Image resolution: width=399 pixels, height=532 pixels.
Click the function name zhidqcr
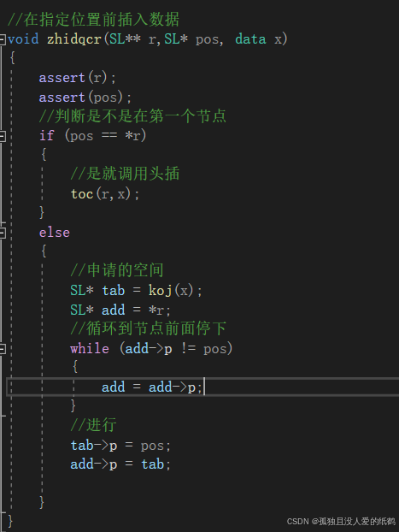click(x=74, y=39)
